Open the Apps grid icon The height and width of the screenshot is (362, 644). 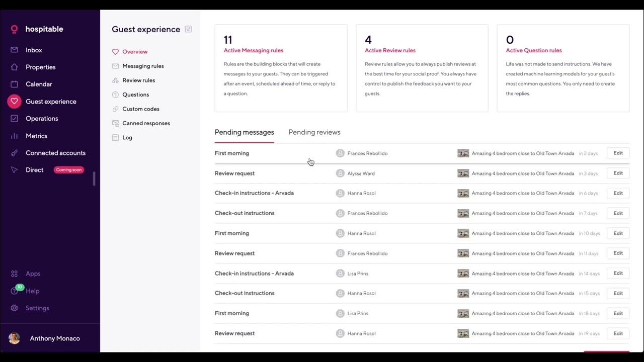coord(15,274)
